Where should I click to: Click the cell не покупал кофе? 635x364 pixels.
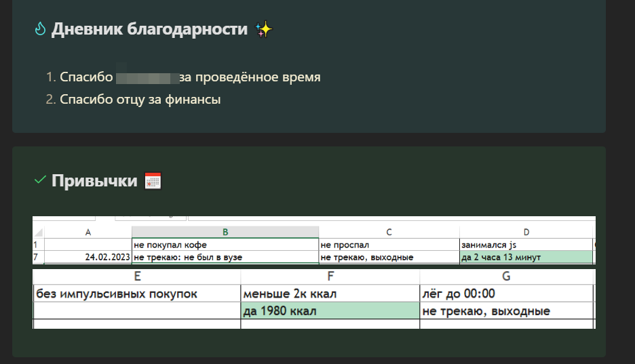click(x=225, y=245)
